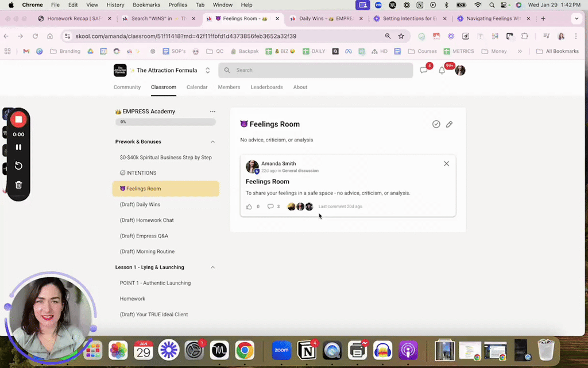Open Chrome extensions puzzle icon
The image size is (588, 368).
click(525, 36)
